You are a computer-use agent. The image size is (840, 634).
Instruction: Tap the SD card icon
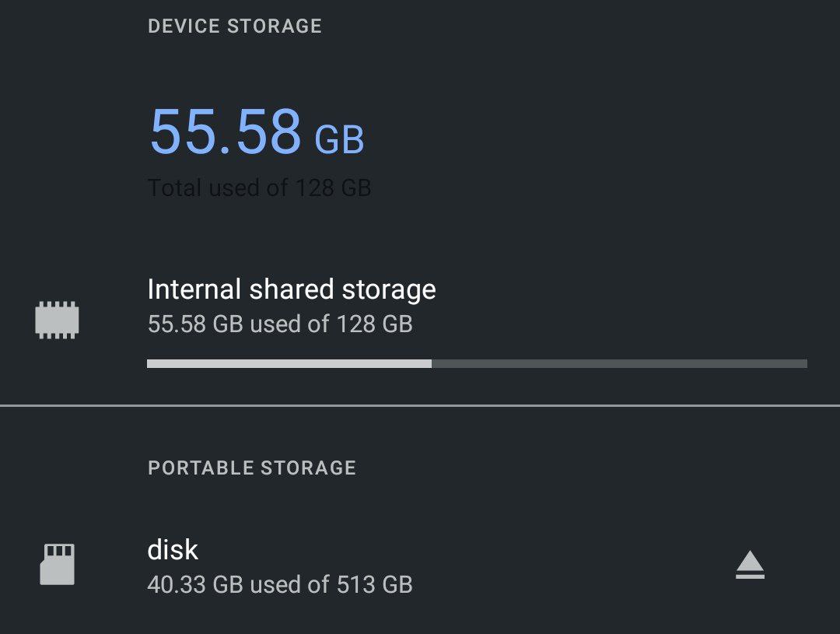tap(58, 564)
